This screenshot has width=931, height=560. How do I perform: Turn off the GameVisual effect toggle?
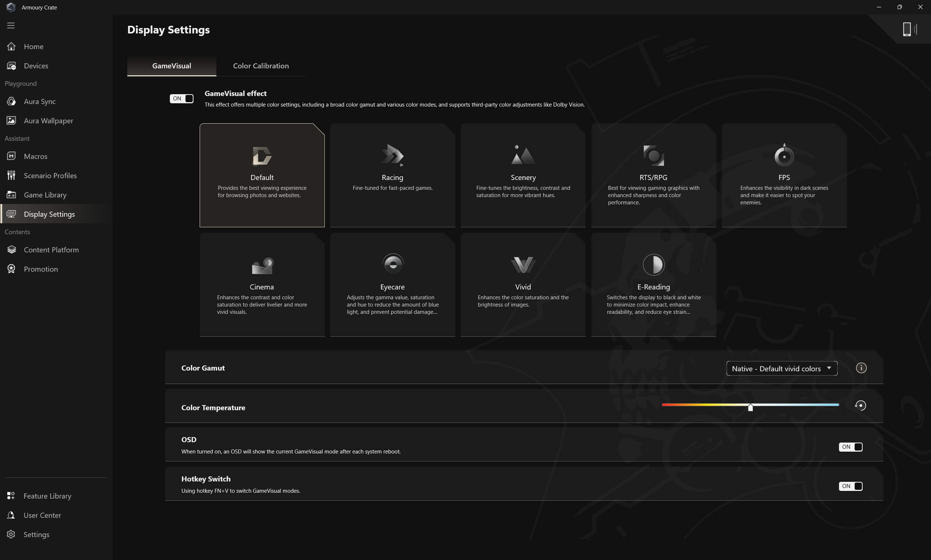click(x=181, y=99)
